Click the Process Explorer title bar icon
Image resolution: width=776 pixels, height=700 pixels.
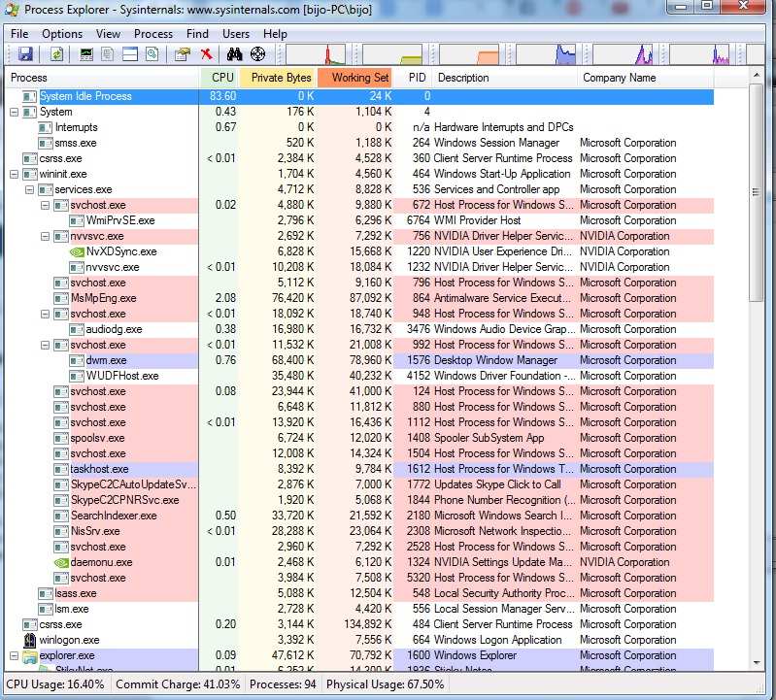click(x=12, y=9)
